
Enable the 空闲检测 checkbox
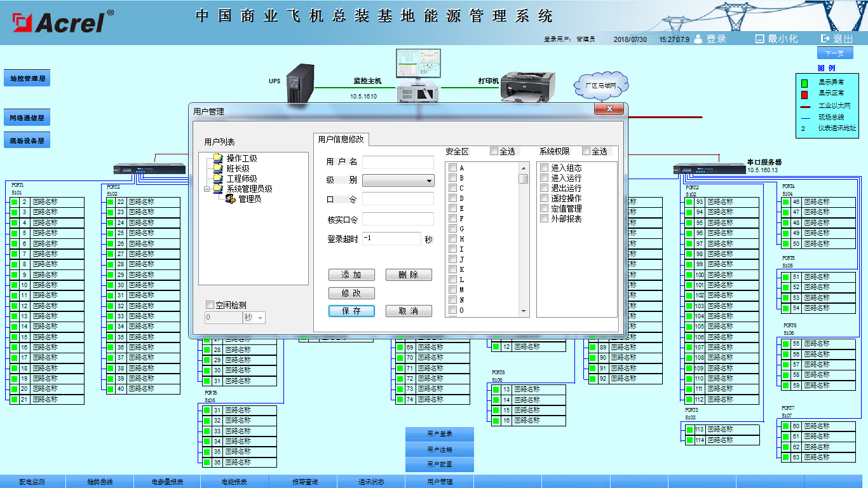210,305
